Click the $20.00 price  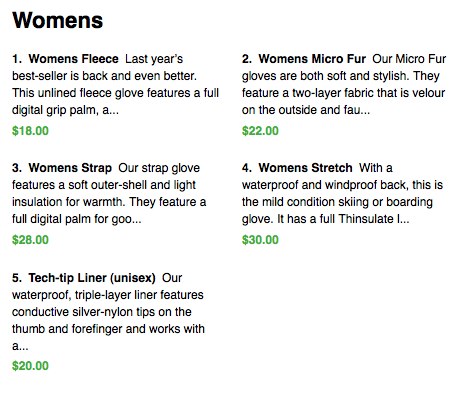pyautogui.click(x=30, y=366)
